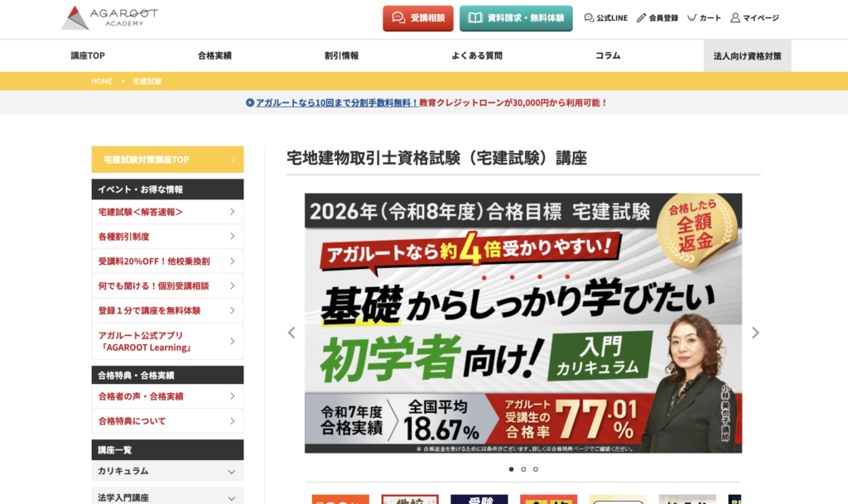The height and width of the screenshot is (504, 848).
Task: Click the 会員登録 pencil icon
Action: (x=641, y=18)
